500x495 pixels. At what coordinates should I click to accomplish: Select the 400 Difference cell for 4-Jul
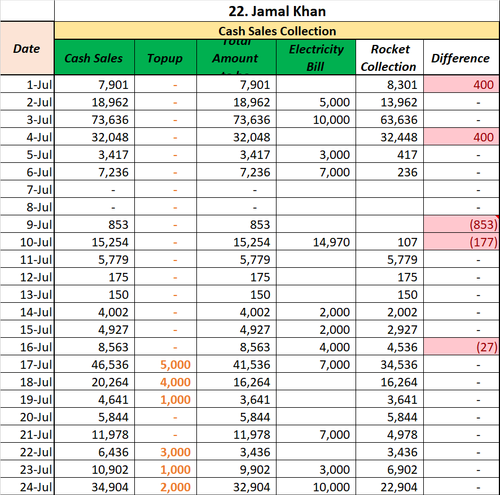pyautogui.click(x=461, y=137)
